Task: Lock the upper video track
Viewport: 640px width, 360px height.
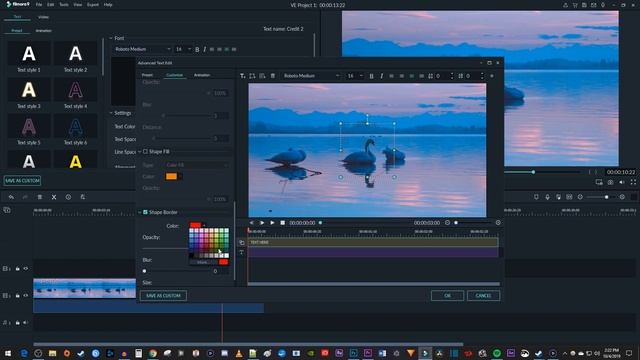Action: (x=18, y=269)
